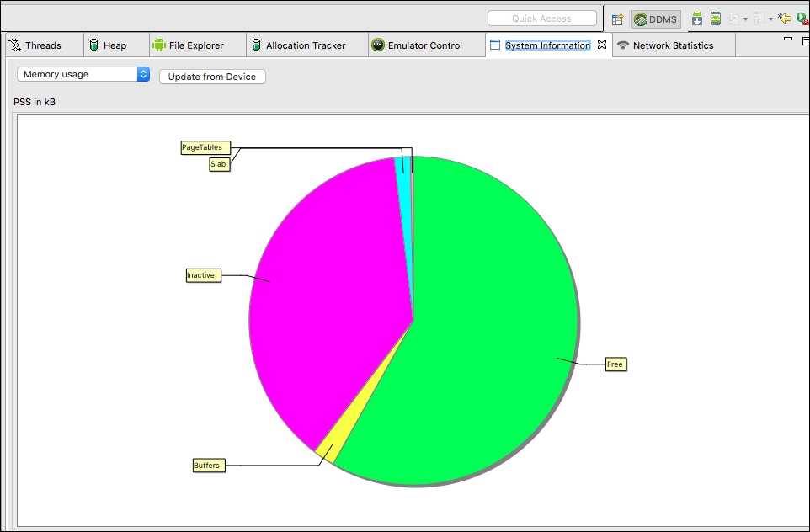
Task: Click the PageTables chart label
Action: [203, 147]
